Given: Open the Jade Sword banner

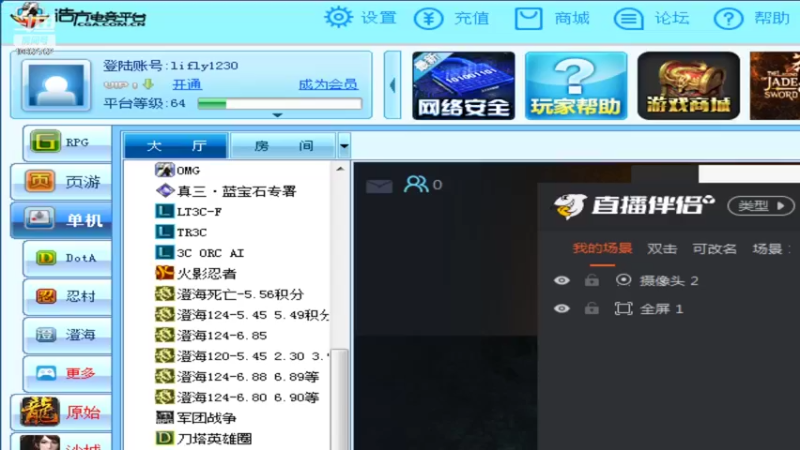Looking at the screenshot, I should tap(775, 85).
